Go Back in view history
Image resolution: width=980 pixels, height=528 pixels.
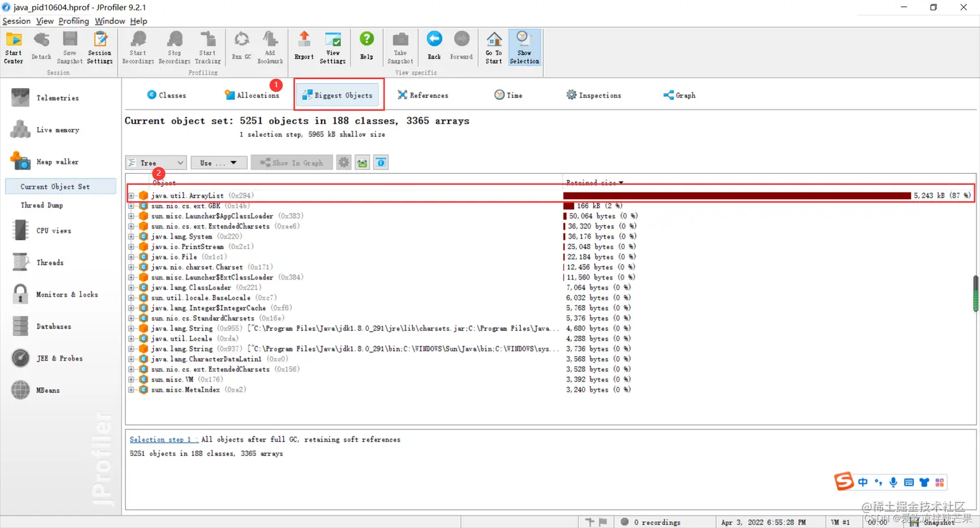[x=434, y=47]
